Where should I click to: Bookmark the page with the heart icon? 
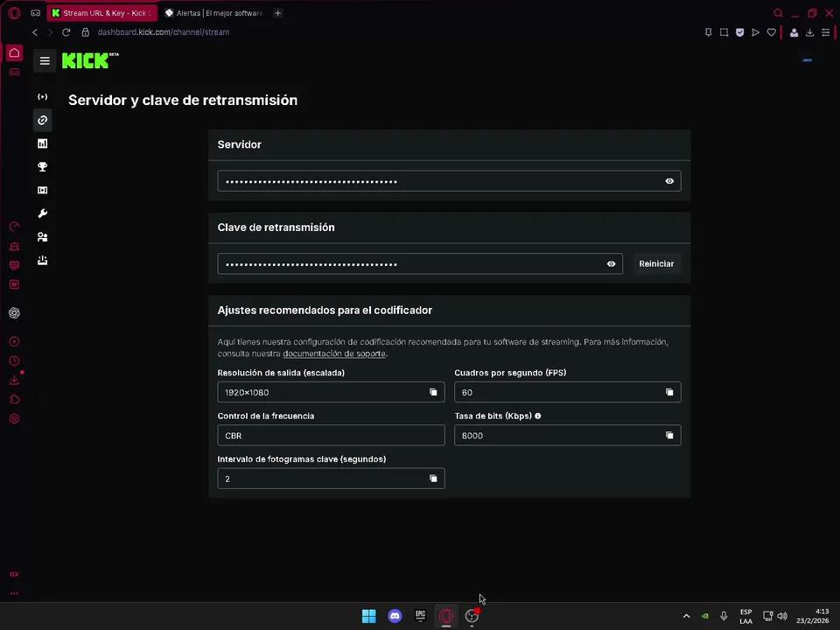click(772, 32)
